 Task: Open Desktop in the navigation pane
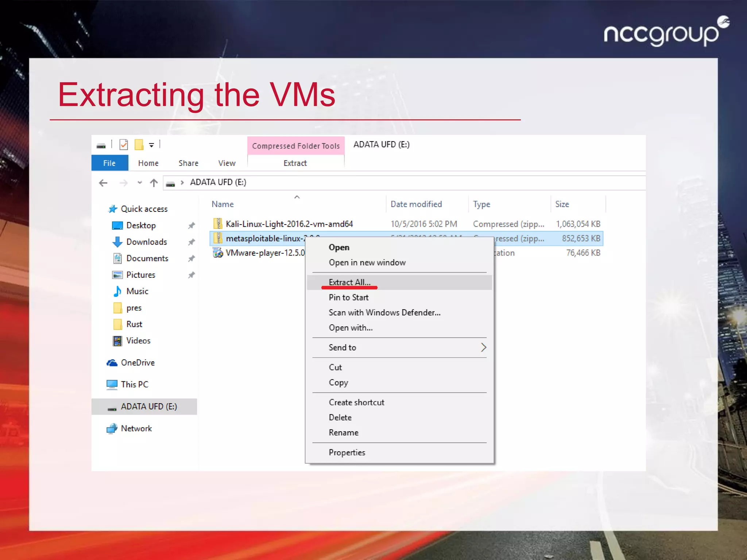click(x=141, y=225)
